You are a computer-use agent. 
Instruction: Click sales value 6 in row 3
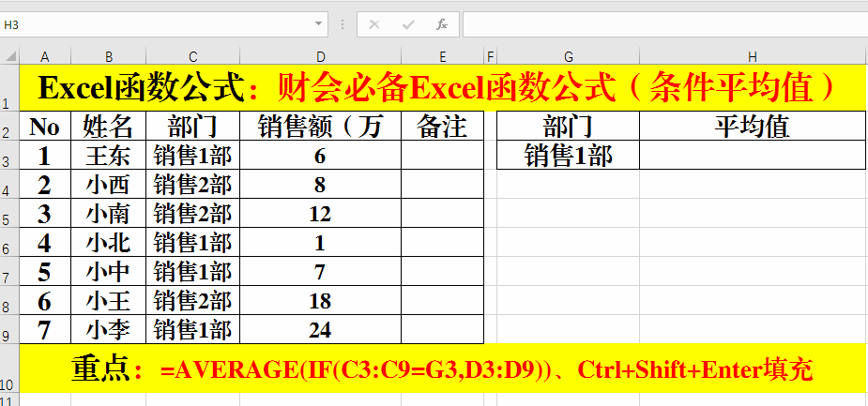coord(321,156)
